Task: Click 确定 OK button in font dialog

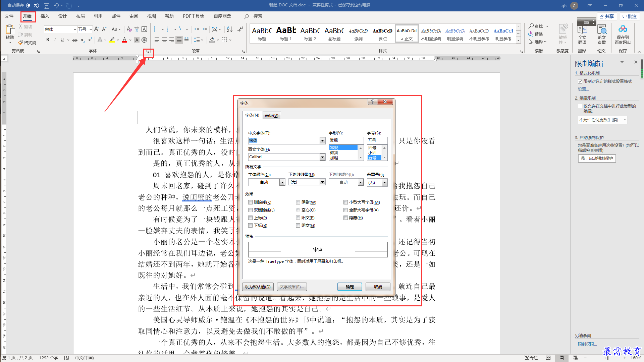Action: click(350, 287)
